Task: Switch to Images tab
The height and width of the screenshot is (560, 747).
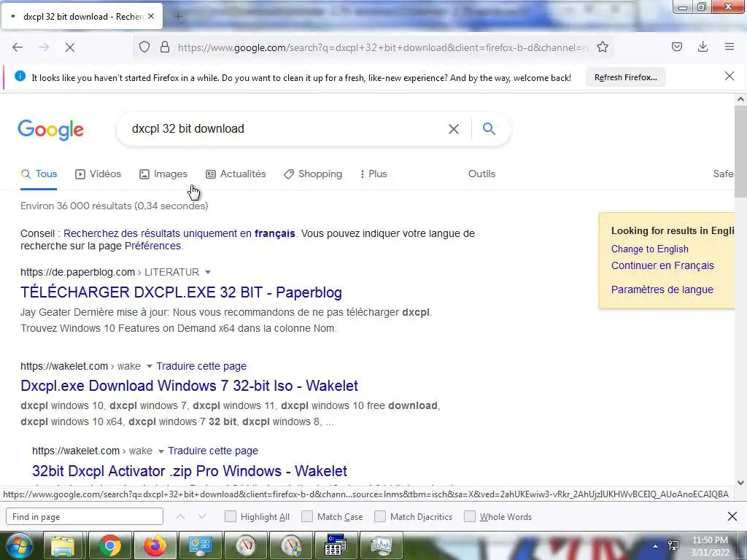Action: tap(163, 174)
